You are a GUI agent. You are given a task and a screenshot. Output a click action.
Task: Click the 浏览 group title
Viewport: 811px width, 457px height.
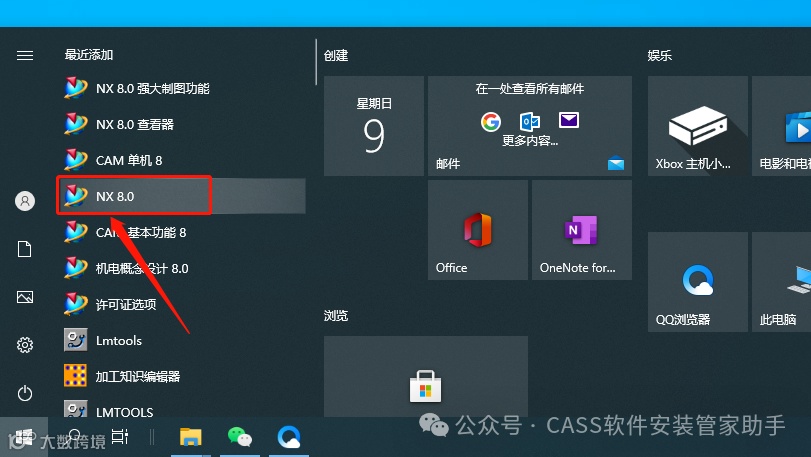(336, 315)
